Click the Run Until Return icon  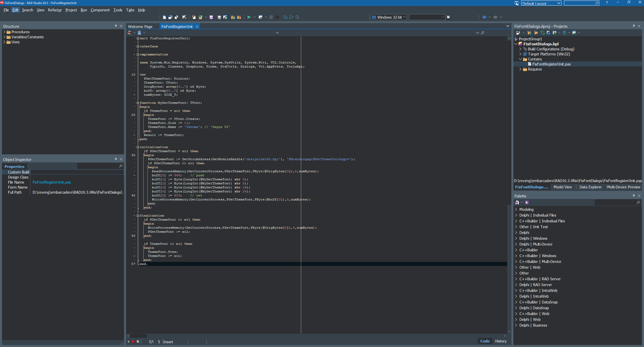297,17
